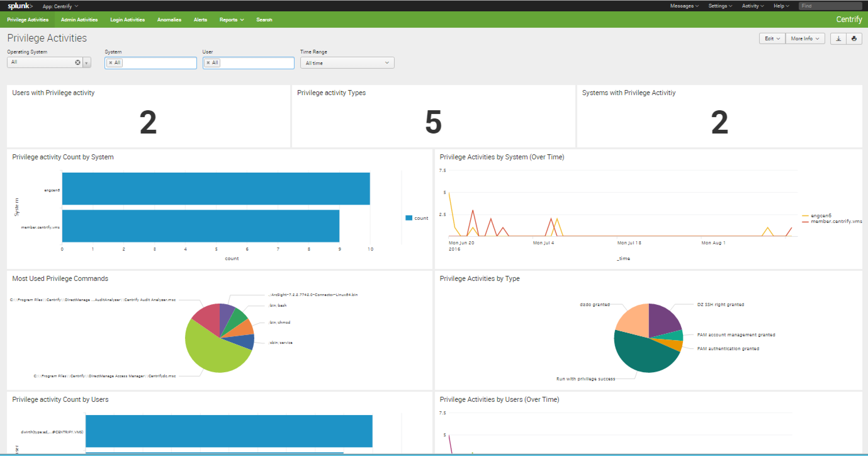Open the More Info dropdown
Viewport: 868px width, 456px height.
pos(805,38)
